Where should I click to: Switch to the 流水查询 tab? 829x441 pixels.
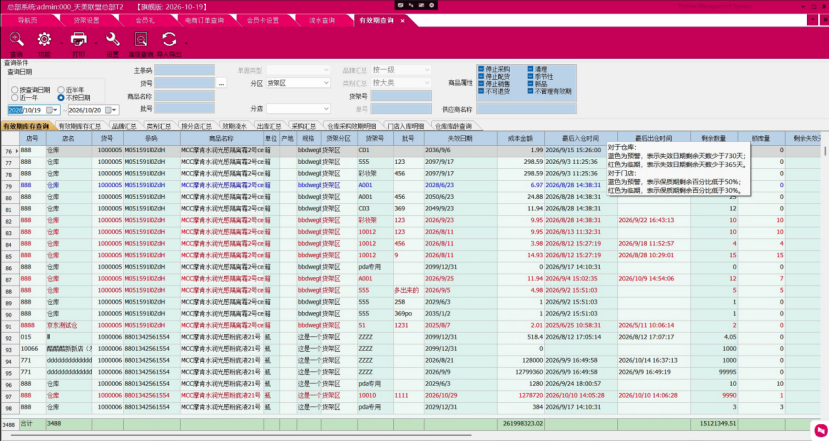[322, 20]
